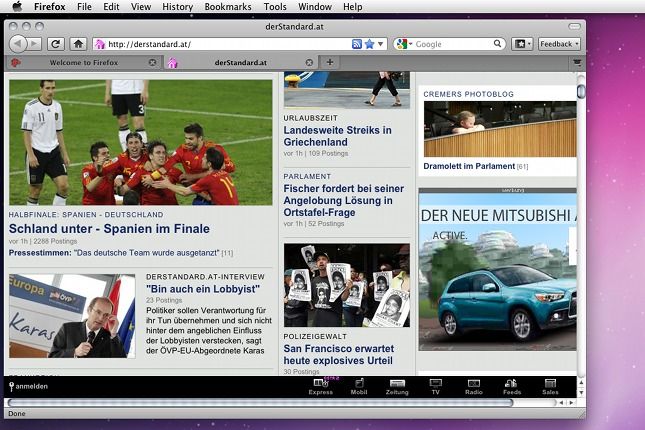Click the protesters holding posters photo
This screenshot has width=645, height=430.
[347, 286]
